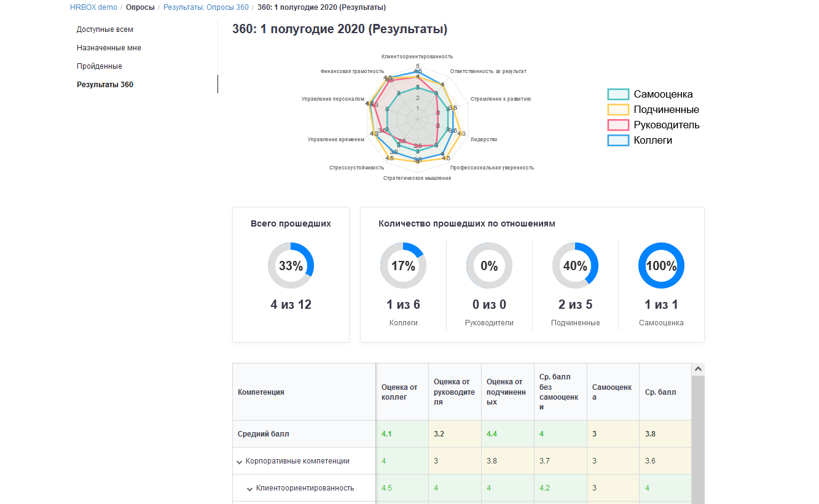Click the Ср. балл column header
This screenshot has height=504, width=819.
(x=665, y=392)
